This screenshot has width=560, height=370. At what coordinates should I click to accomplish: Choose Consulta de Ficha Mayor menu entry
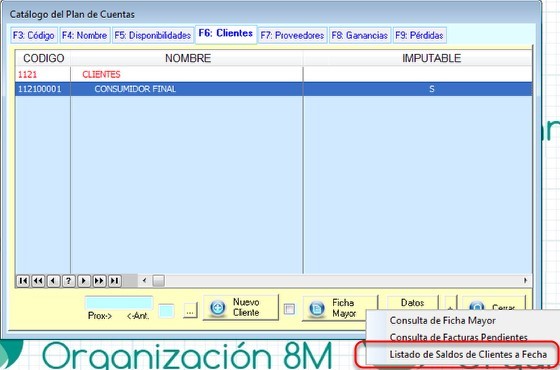pos(442,320)
